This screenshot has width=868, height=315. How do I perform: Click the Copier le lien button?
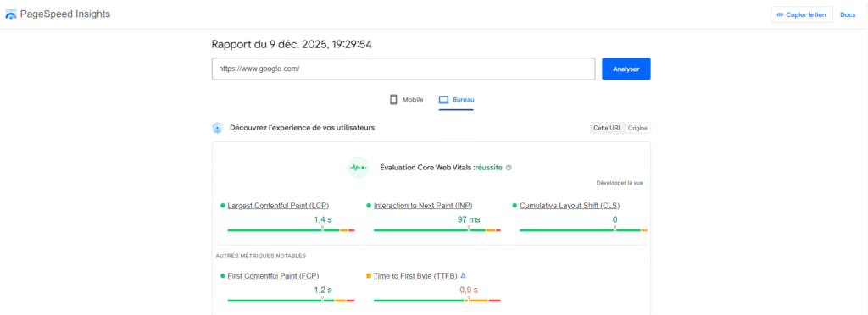coord(802,15)
